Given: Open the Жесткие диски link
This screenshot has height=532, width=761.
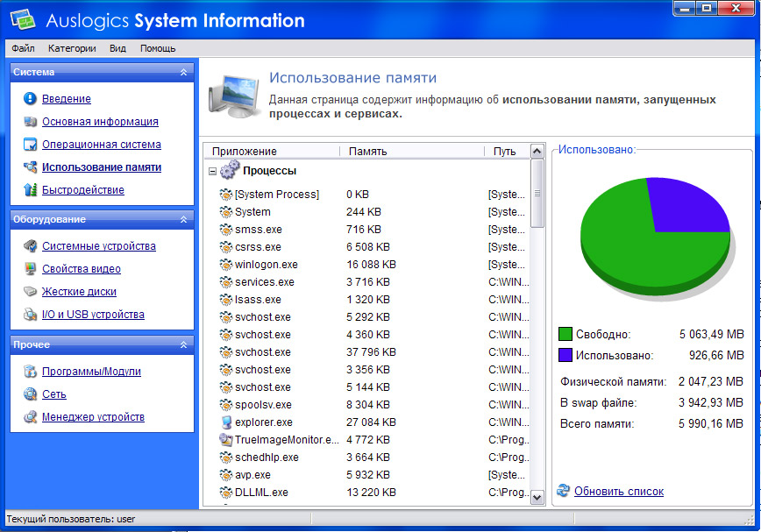Looking at the screenshot, I should pos(79,292).
